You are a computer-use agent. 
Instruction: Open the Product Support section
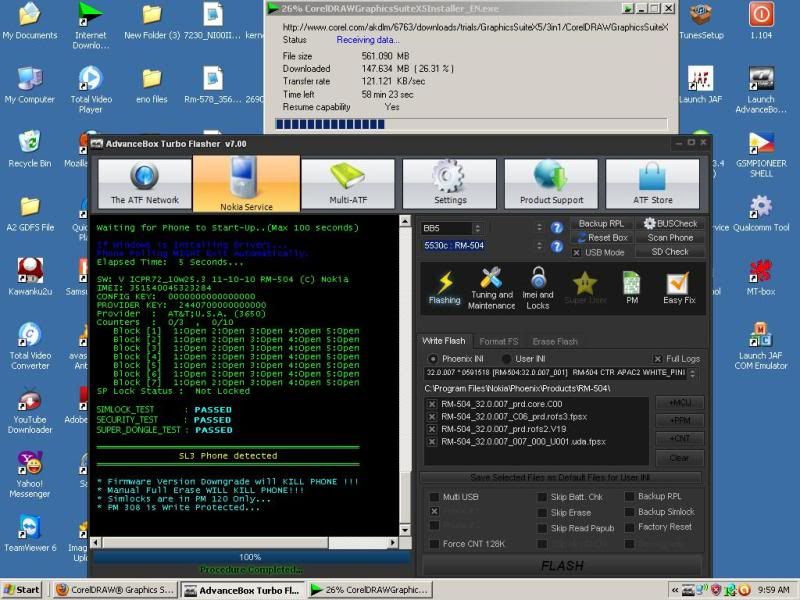coord(551,183)
